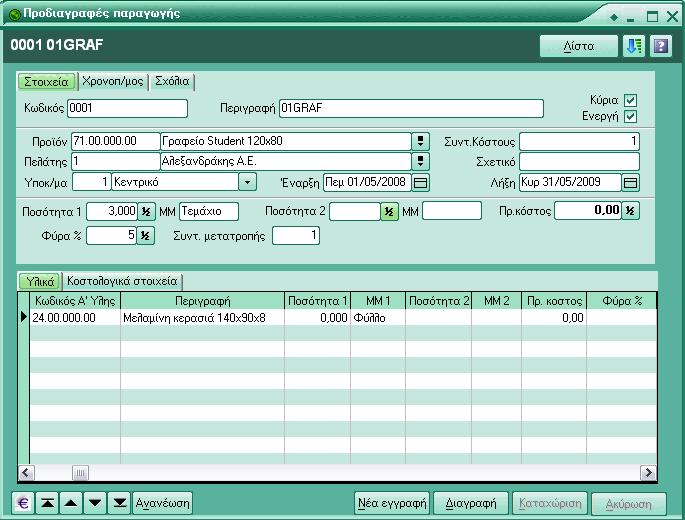The height and width of the screenshot is (520, 685).
Task: Click the Ανανέωση button
Action: pyautogui.click(x=163, y=503)
